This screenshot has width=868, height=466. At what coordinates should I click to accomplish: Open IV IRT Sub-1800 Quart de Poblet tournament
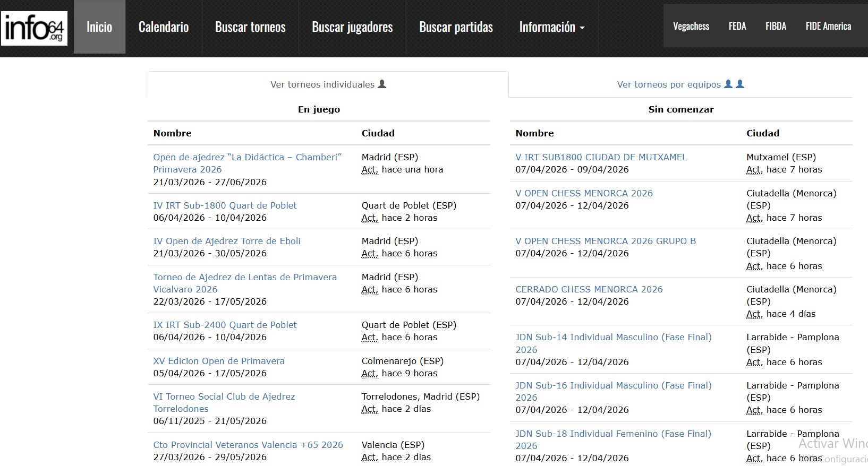coord(225,205)
